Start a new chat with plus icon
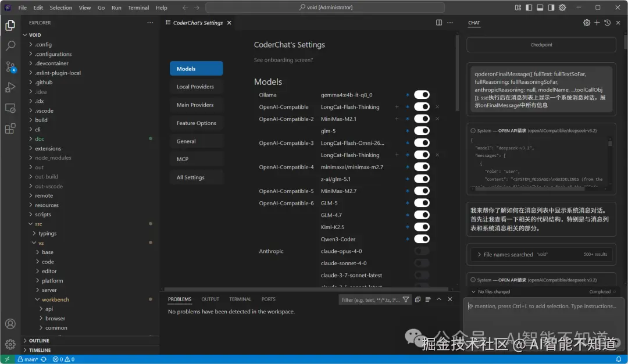 click(x=597, y=23)
